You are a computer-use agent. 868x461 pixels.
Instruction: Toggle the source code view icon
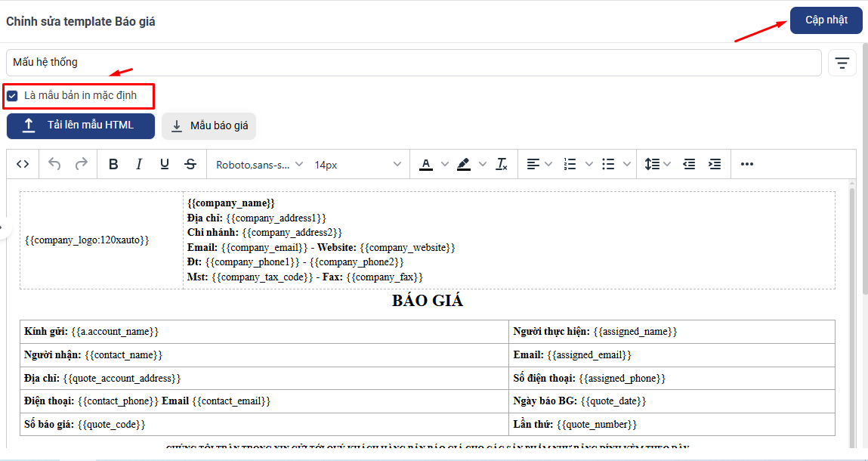(23, 164)
